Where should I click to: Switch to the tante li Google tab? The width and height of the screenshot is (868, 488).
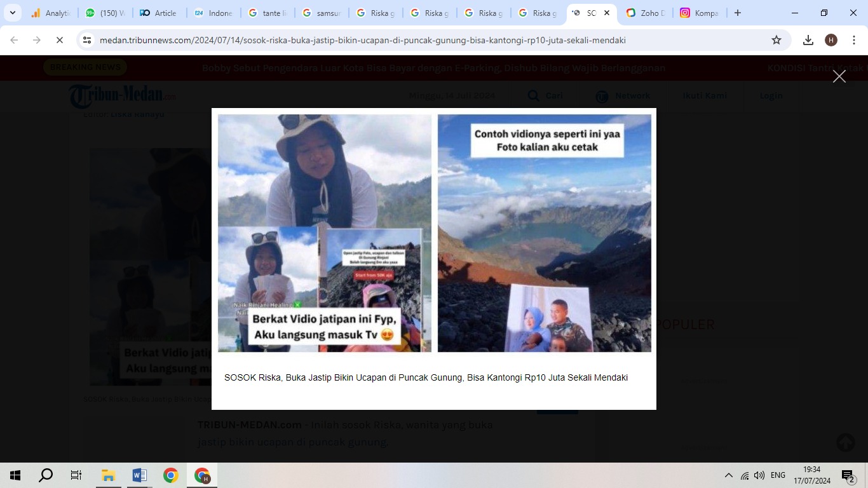point(268,13)
